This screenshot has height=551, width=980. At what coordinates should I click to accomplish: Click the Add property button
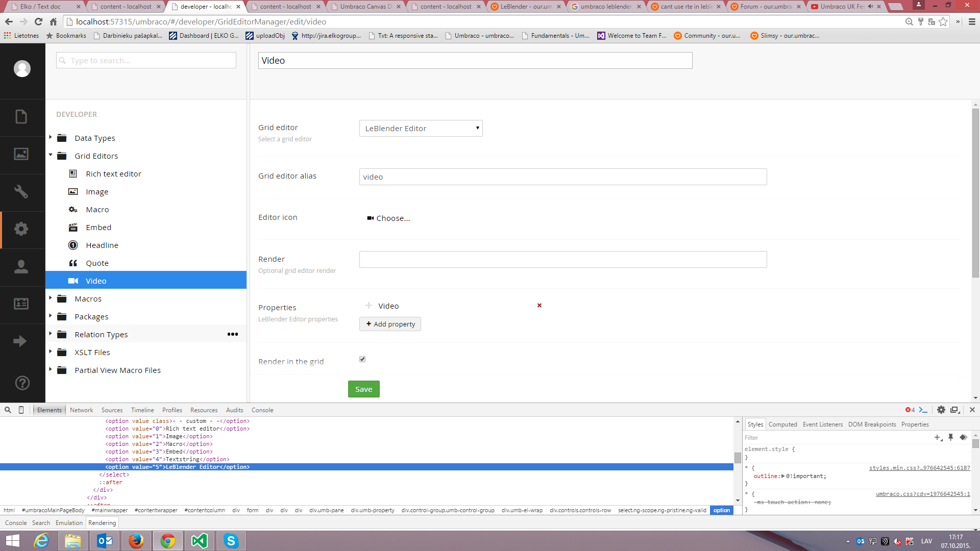[390, 323]
